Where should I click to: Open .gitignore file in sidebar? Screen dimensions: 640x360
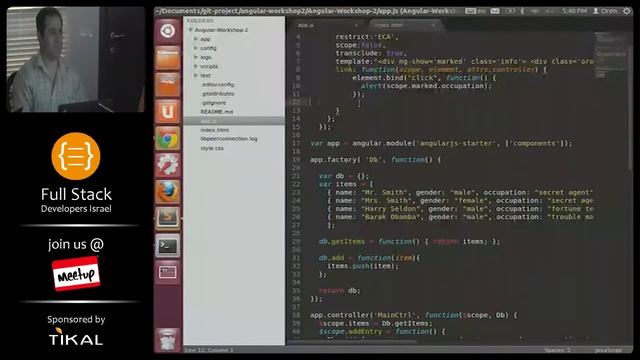[213, 103]
